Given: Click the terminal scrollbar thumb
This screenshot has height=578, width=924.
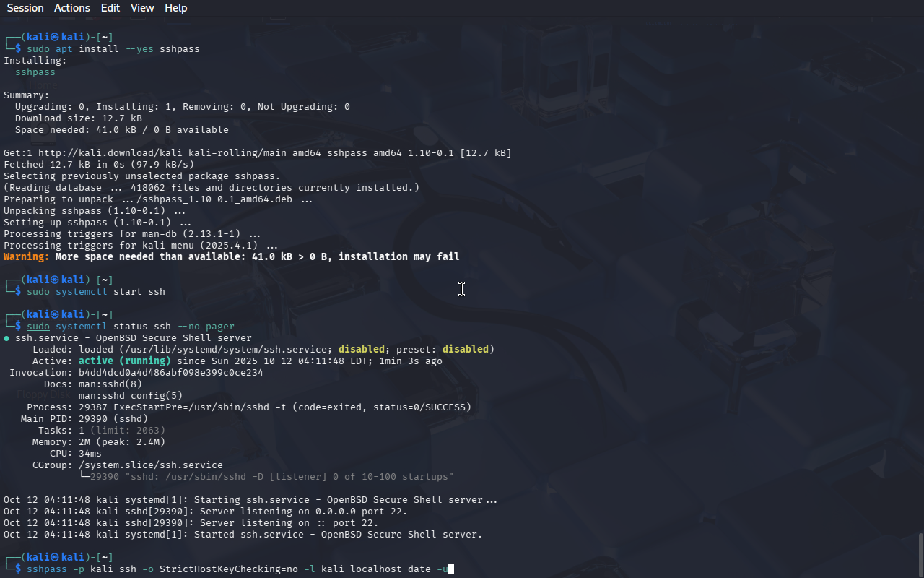Looking at the screenshot, I should (x=920, y=555).
